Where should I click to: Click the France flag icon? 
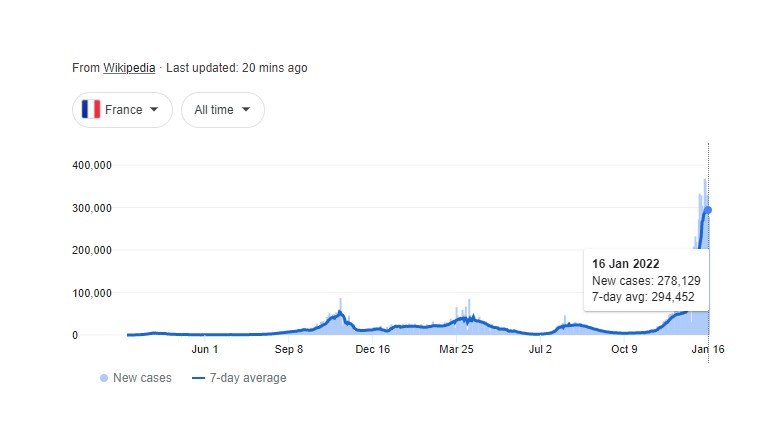(x=91, y=110)
